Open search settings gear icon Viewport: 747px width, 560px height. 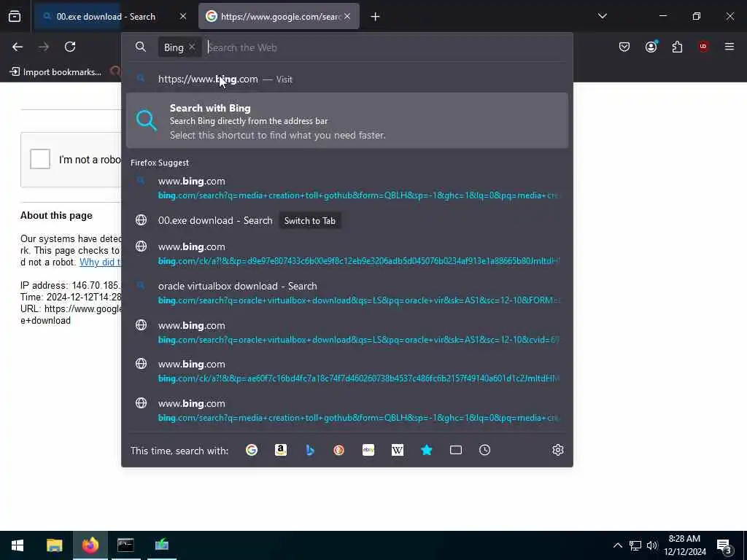(558, 450)
